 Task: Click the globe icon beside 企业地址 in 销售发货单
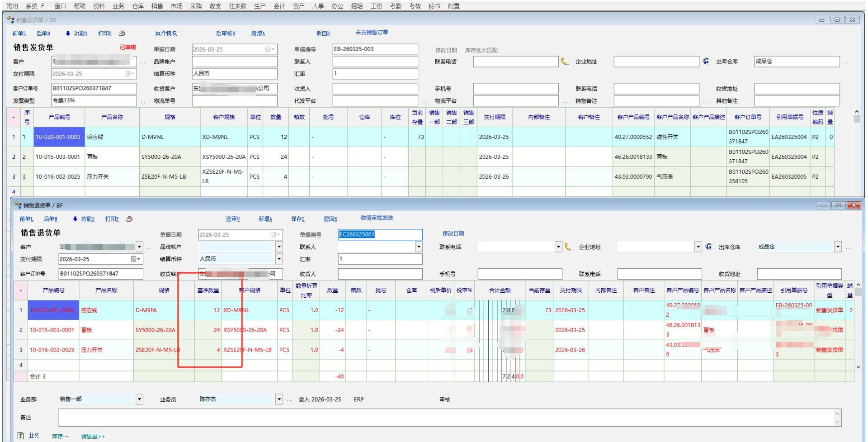[x=706, y=61]
